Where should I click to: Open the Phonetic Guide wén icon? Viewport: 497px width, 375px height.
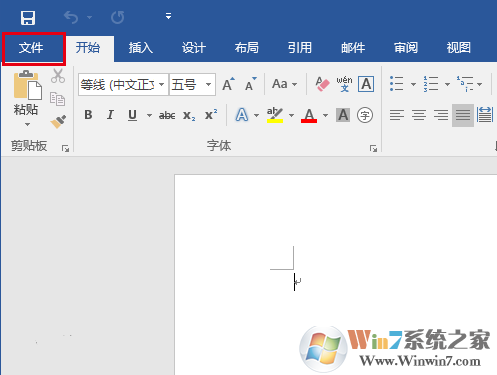[344, 84]
